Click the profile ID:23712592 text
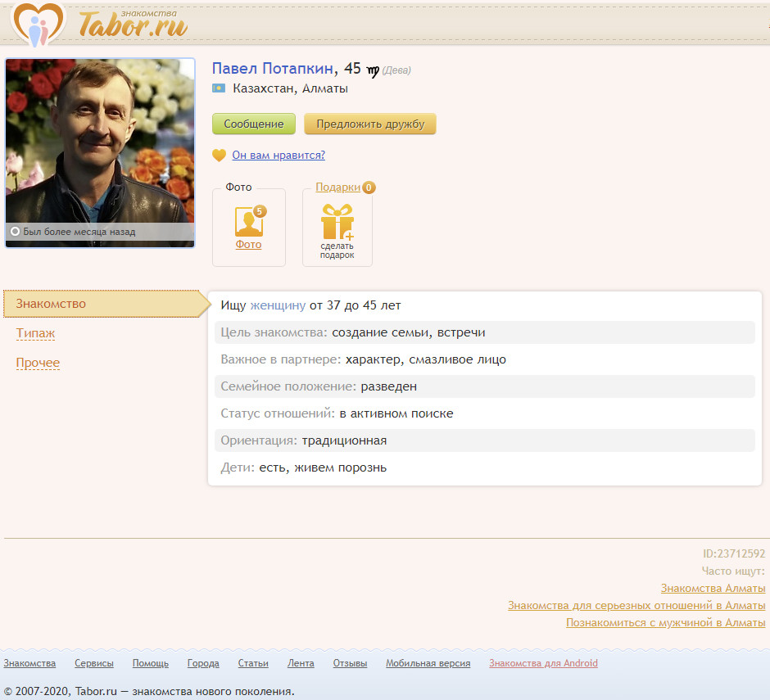 [734, 553]
